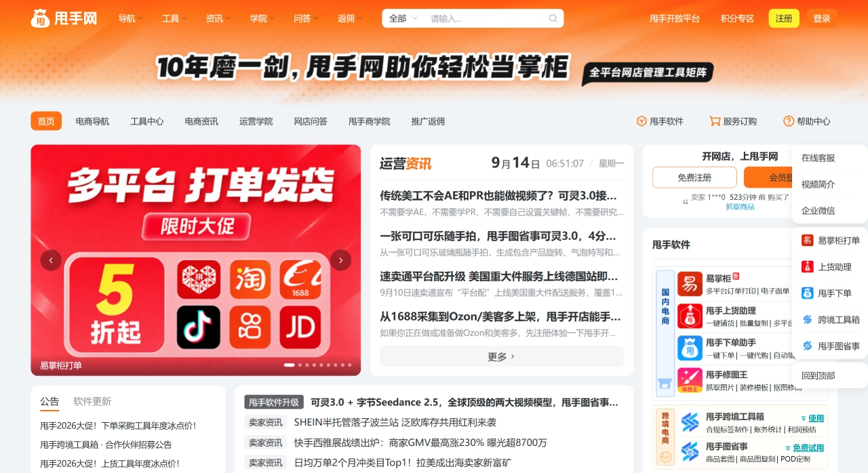Click the Taobao 淘 icon in banner

(x=250, y=280)
